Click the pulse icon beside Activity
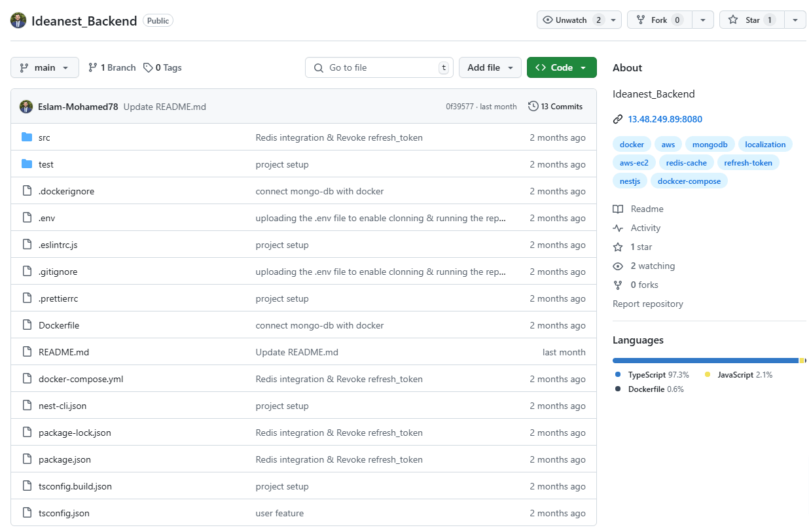The height and width of the screenshot is (532, 809). click(x=618, y=228)
